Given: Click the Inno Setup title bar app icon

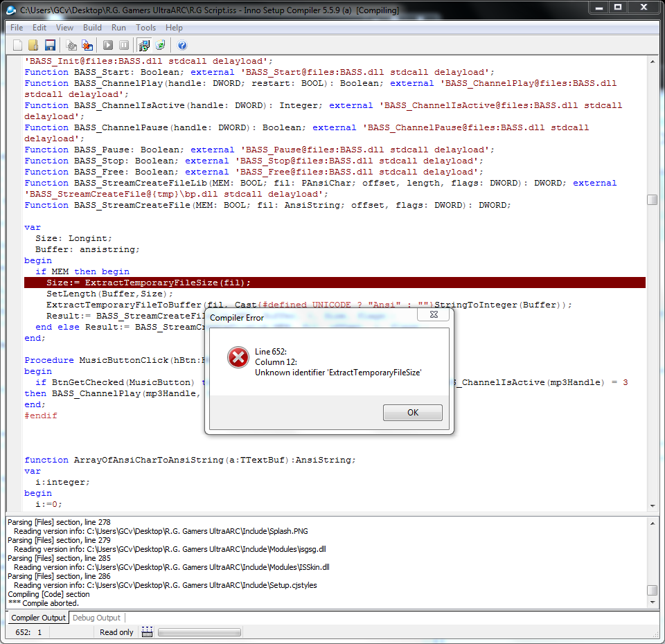Looking at the screenshot, I should [12, 10].
